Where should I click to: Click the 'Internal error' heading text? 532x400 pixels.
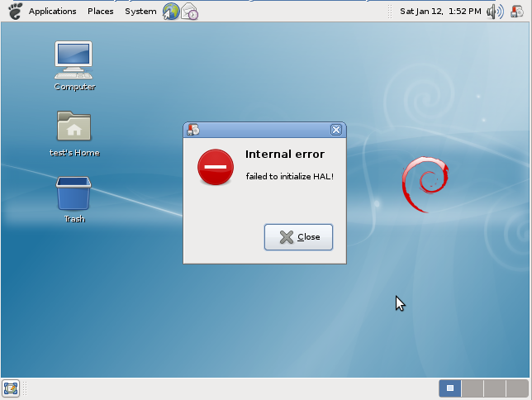[x=285, y=155]
